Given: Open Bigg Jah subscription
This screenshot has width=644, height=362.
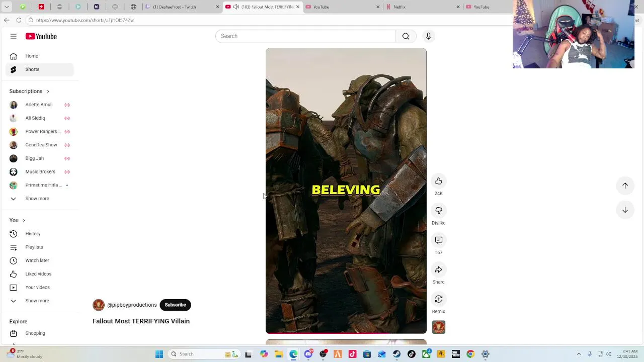Looking at the screenshot, I should coord(40,158).
